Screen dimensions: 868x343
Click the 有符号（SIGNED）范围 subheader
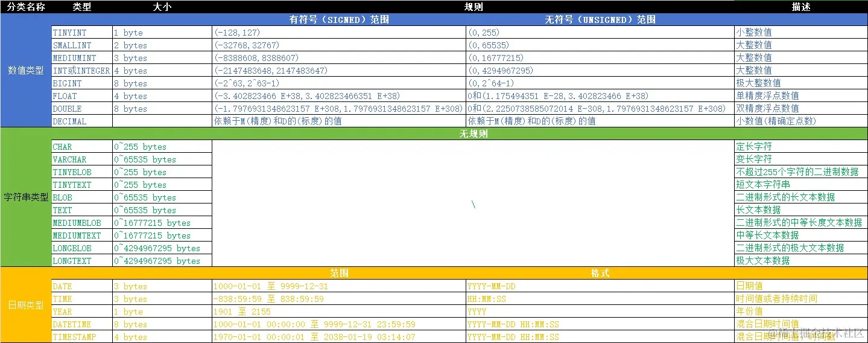point(339,19)
